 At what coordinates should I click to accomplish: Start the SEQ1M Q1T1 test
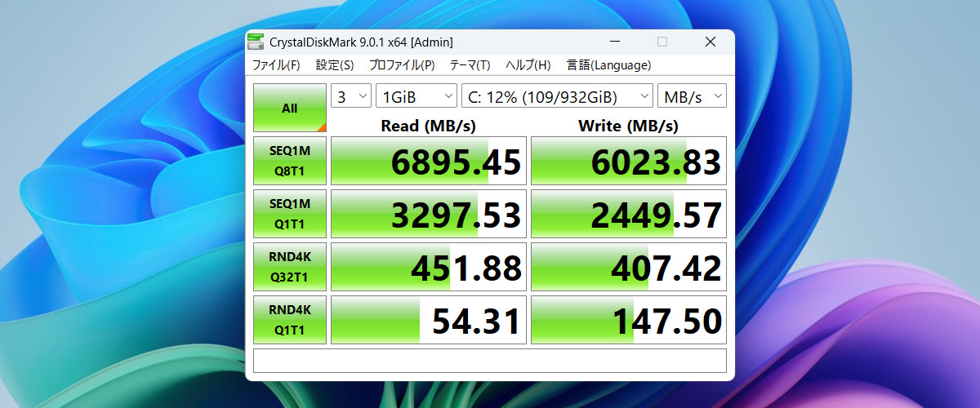tap(290, 214)
